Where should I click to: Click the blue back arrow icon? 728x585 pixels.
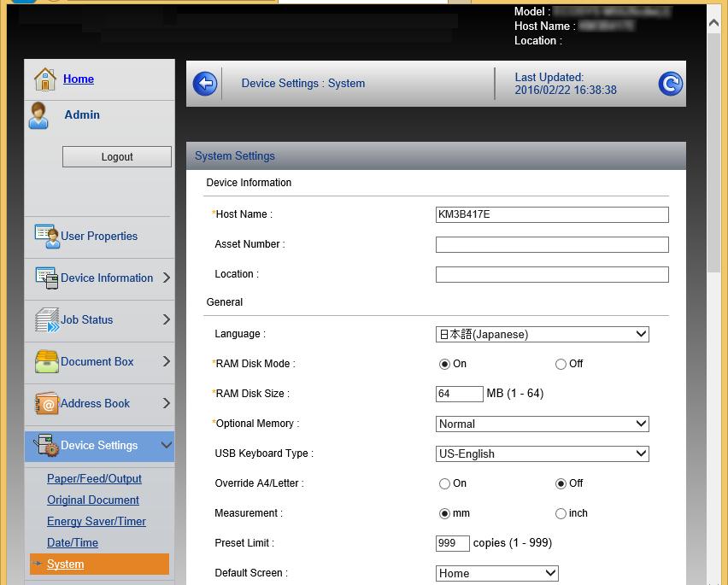205,84
